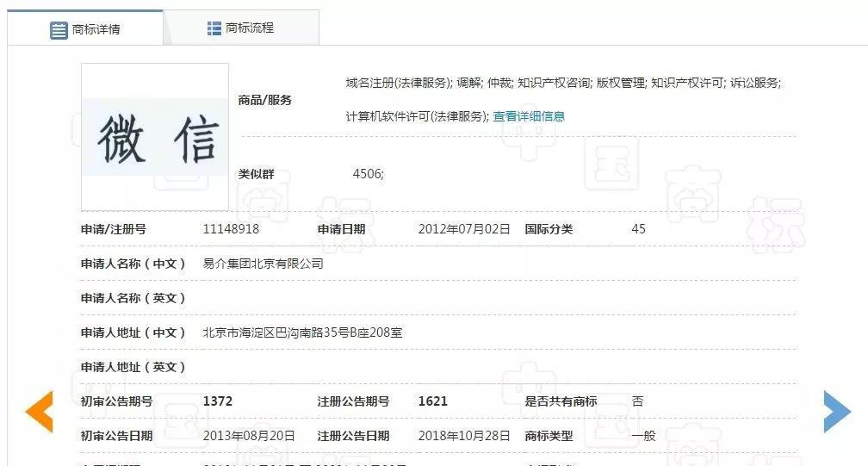Image resolution: width=868 pixels, height=466 pixels.
Task: Select preliminary announcement date 2013年08月20日
Action: 249,436
